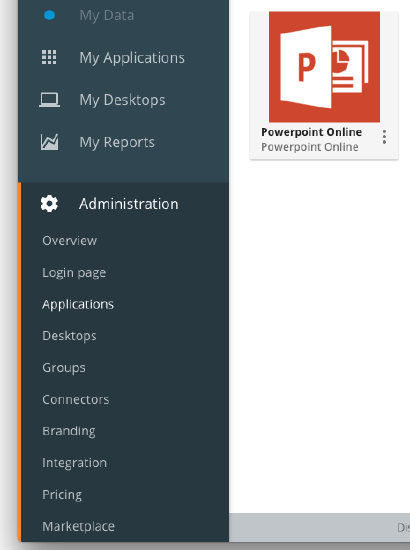Go to Groups administration page

point(64,368)
